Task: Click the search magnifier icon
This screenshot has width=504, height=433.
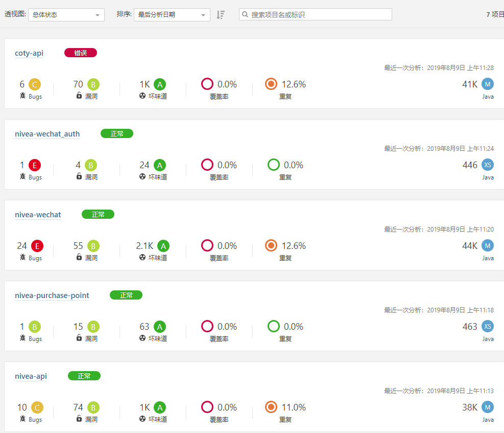Action: (x=246, y=15)
